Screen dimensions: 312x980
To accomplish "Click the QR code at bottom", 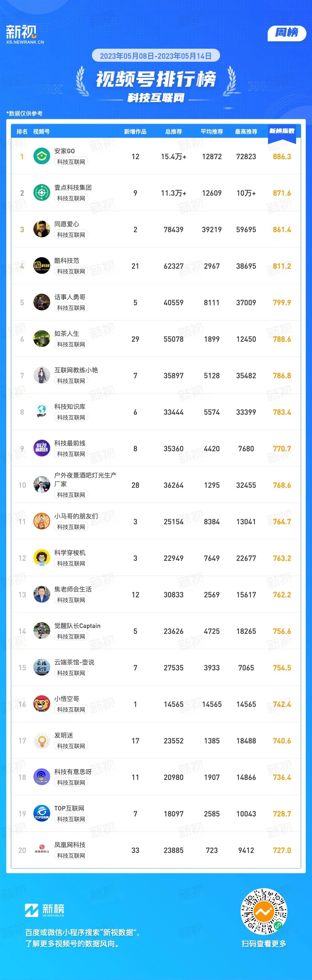I will click(264, 912).
